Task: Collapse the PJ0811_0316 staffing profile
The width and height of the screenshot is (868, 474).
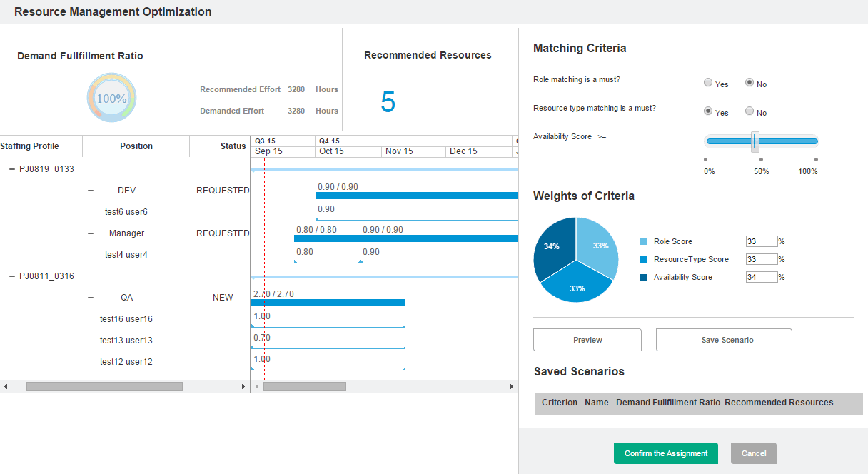Action: click(12, 276)
